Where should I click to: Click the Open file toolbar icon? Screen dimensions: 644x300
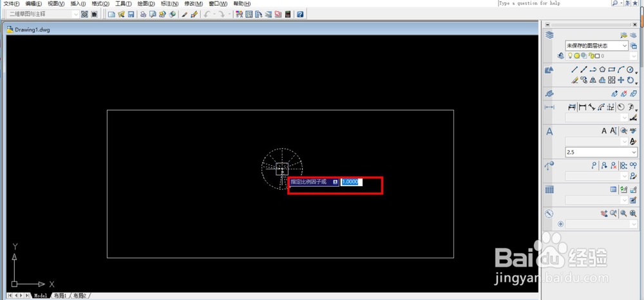pyautogui.click(x=121, y=14)
